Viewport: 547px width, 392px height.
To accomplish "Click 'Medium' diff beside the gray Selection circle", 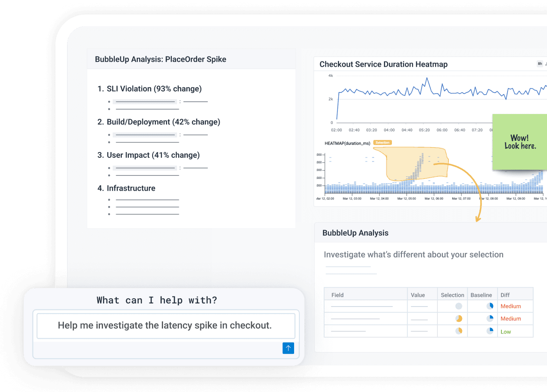I will (x=511, y=306).
